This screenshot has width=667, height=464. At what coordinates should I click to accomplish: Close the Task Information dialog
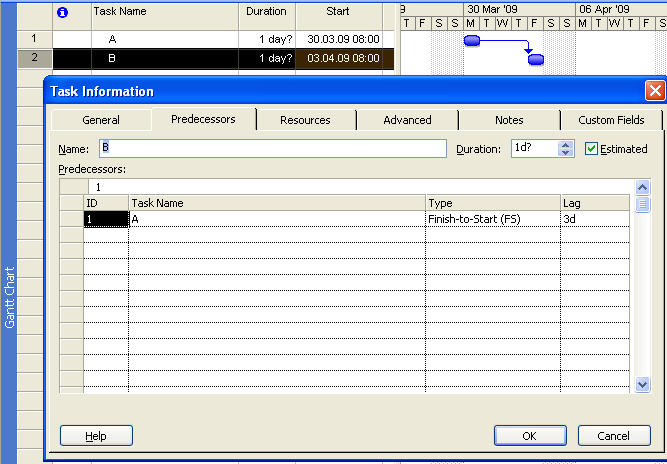(655, 91)
